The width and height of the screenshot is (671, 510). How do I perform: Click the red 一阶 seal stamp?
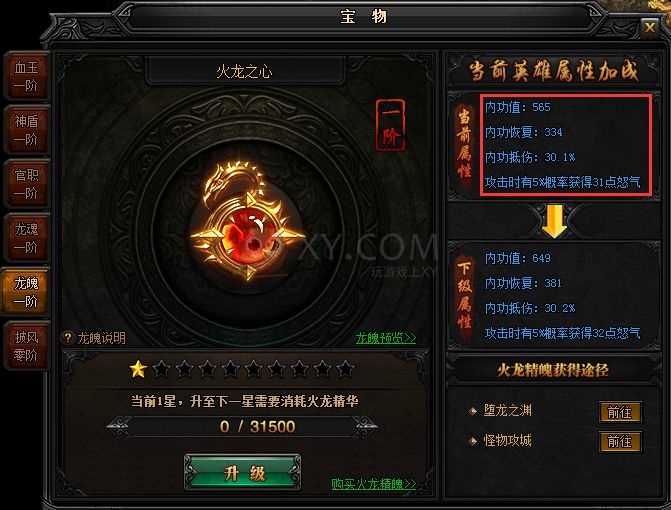click(x=390, y=125)
